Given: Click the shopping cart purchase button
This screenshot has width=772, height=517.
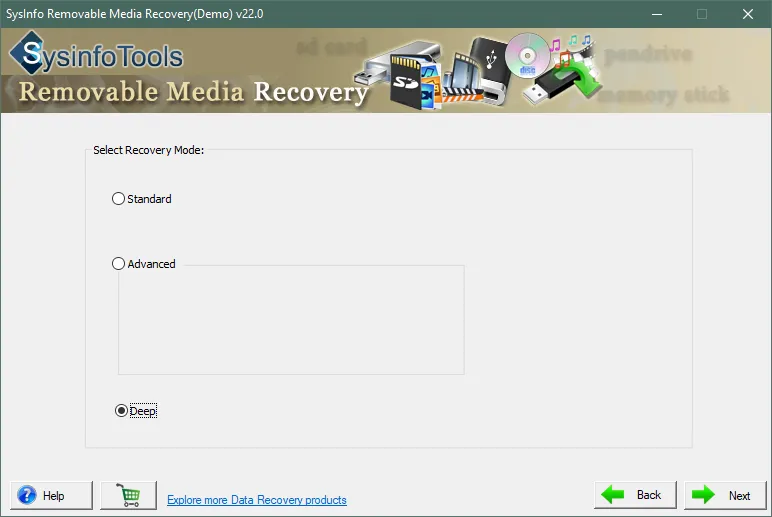Looking at the screenshot, I should (129, 495).
